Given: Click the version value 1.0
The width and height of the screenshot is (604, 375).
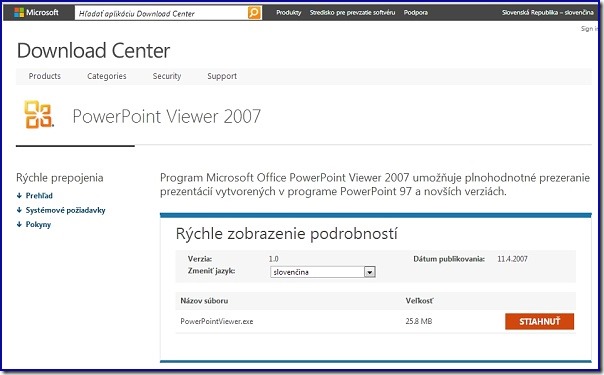Looking at the screenshot, I should coord(273,259).
